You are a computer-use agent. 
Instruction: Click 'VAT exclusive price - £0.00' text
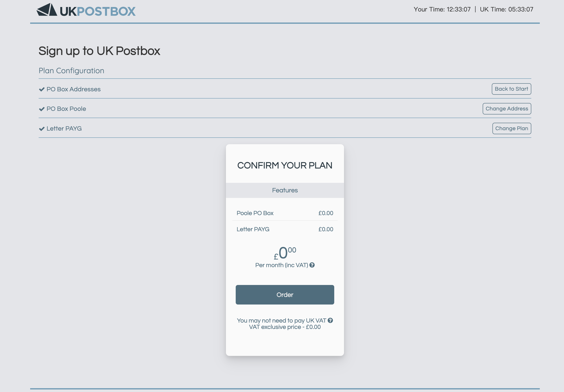tap(285, 327)
